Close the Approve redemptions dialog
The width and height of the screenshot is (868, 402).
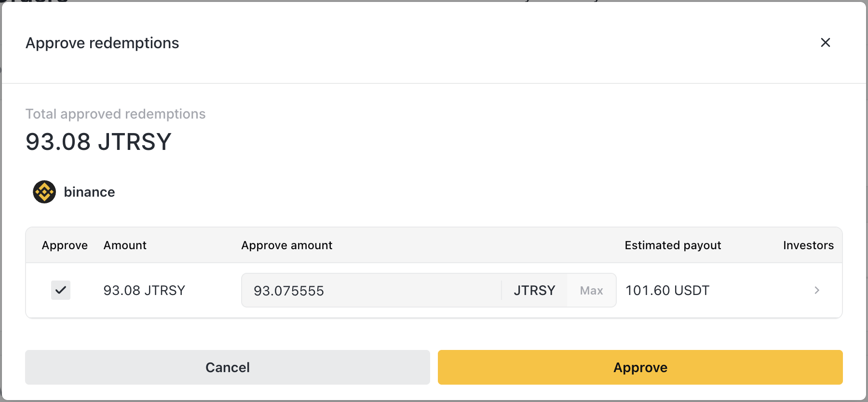825,43
